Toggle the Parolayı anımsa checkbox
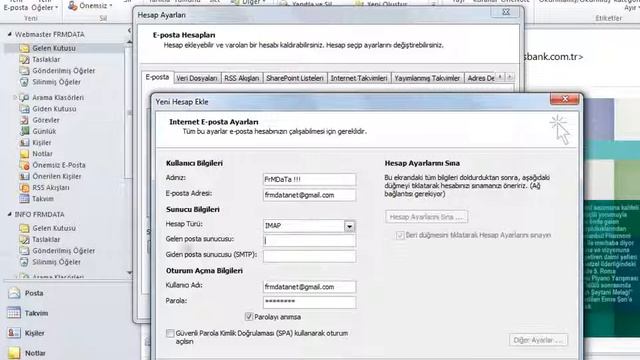640x360 pixels. (249, 317)
